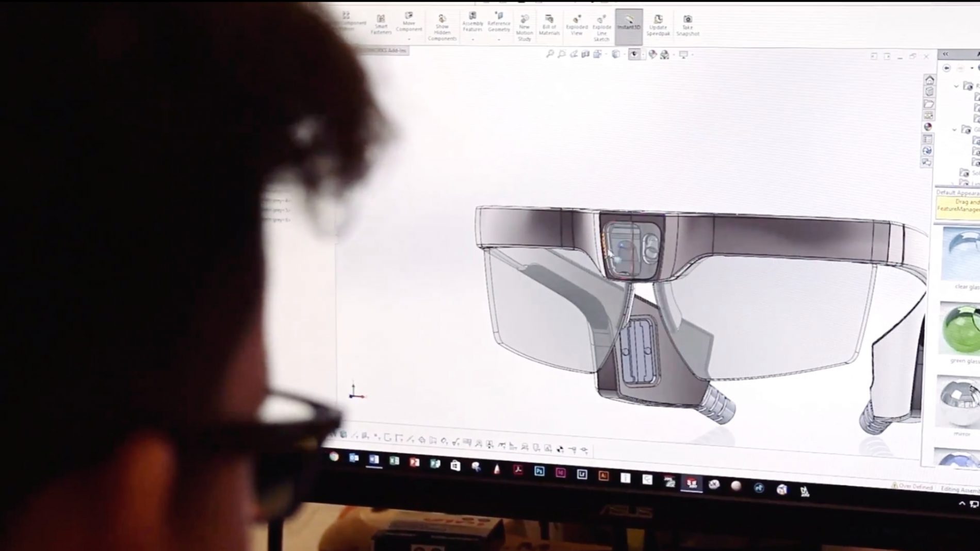Start a New Motion Study
The width and height of the screenshot is (980, 551).
pos(524,28)
